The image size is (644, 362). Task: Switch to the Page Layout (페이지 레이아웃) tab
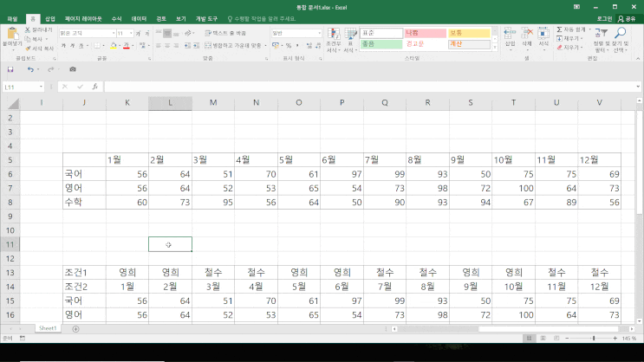(x=83, y=19)
